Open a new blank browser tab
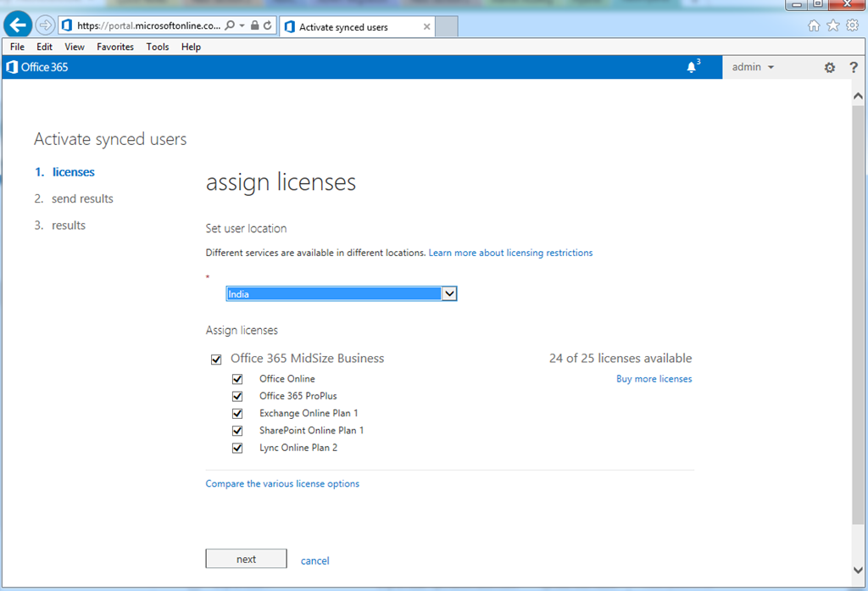This screenshot has height=591, width=868. pos(446,26)
